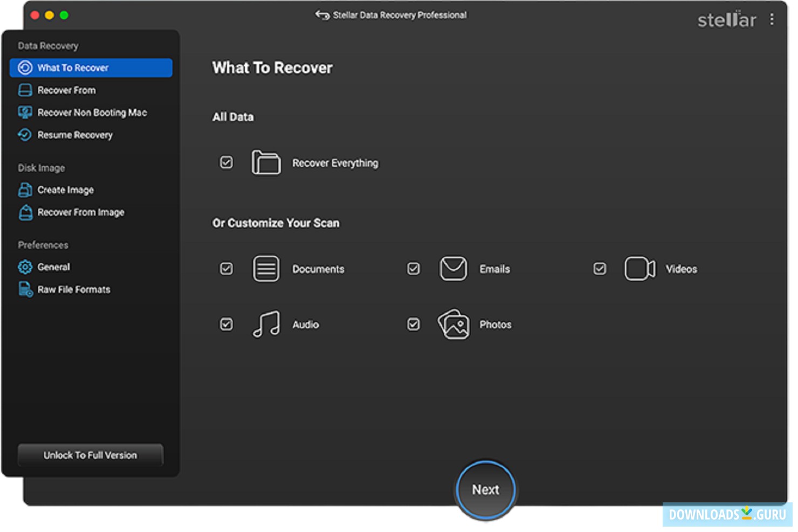798x532 pixels.
Task: Open Recover From in sidebar
Action: tap(66, 90)
